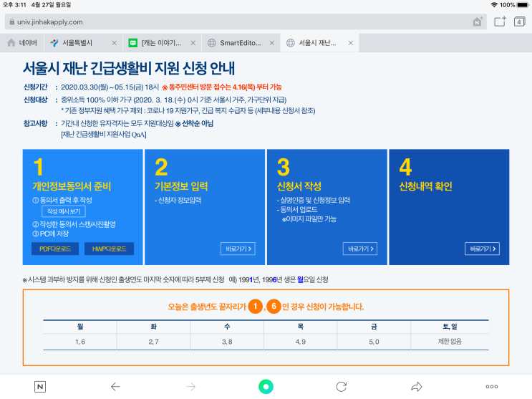Open a new tab with the plus-square icon
532x399 pixels.
coord(500,21)
